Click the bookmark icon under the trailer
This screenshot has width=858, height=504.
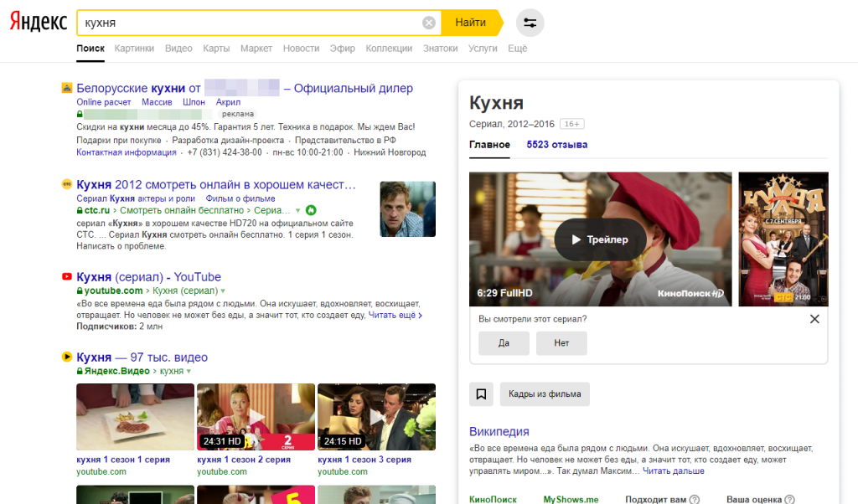(481, 394)
